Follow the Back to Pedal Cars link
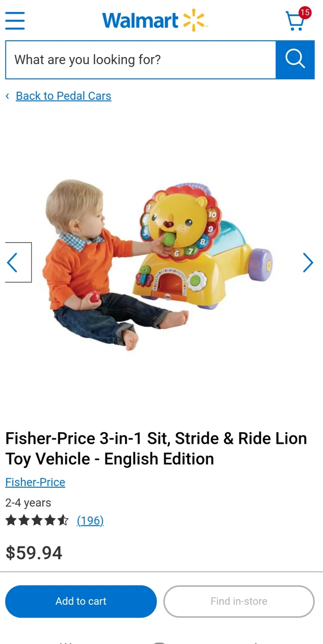 (x=64, y=96)
